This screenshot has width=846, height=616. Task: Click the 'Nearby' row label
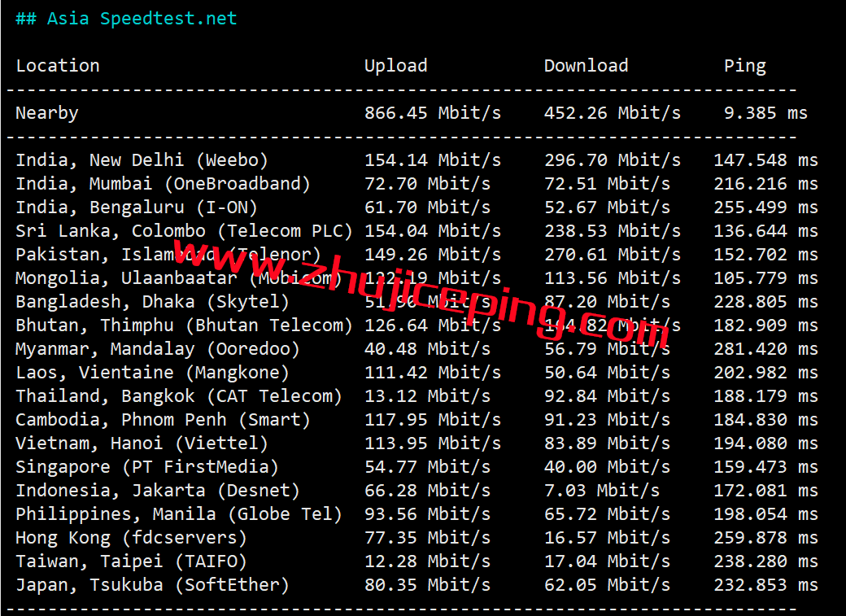click(x=47, y=113)
